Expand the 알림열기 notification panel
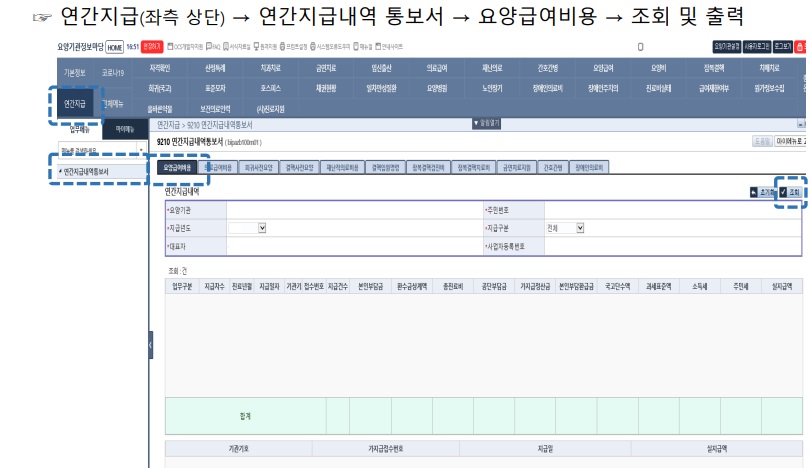810x468 pixels. (490, 123)
